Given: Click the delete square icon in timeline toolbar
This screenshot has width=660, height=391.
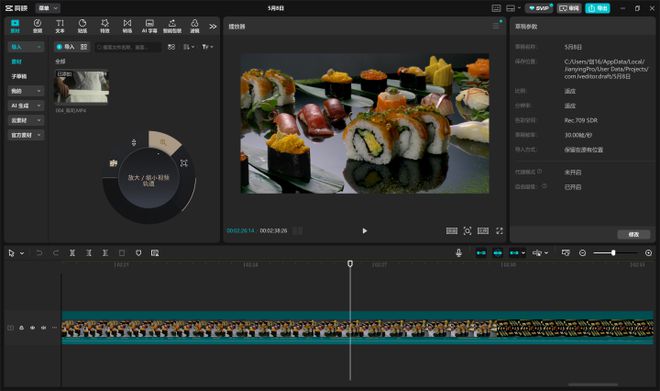Looking at the screenshot, I should pos(122,253).
